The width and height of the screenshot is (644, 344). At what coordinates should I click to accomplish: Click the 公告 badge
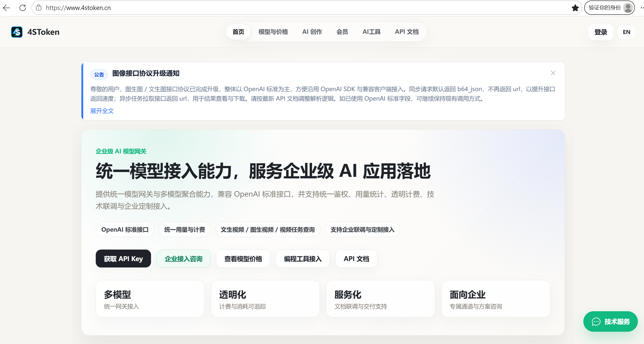pos(99,74)
